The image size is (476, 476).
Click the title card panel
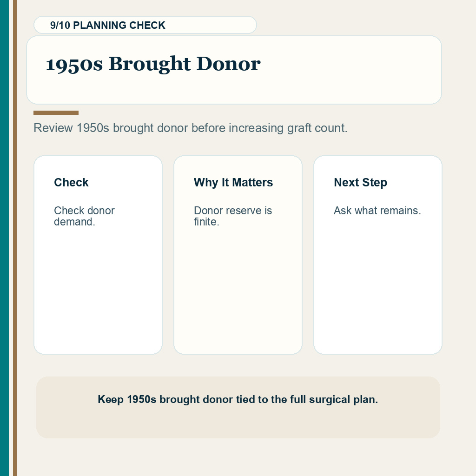point(234,70)
